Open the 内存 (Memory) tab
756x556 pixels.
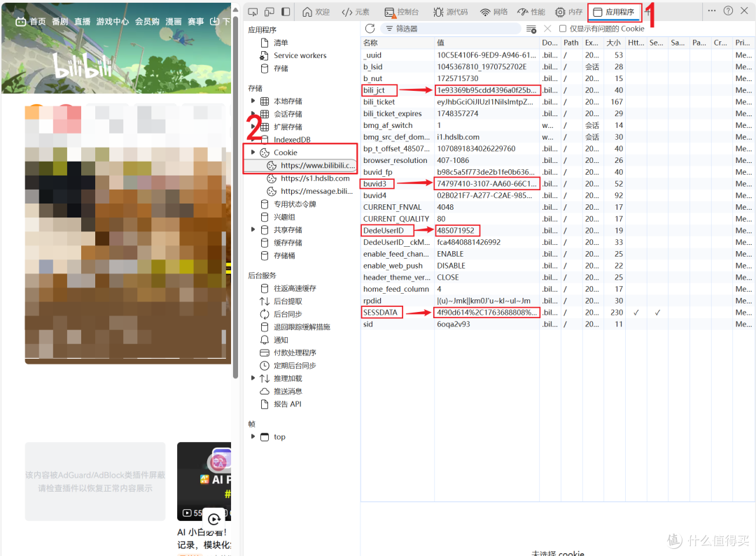pos(568,12)
